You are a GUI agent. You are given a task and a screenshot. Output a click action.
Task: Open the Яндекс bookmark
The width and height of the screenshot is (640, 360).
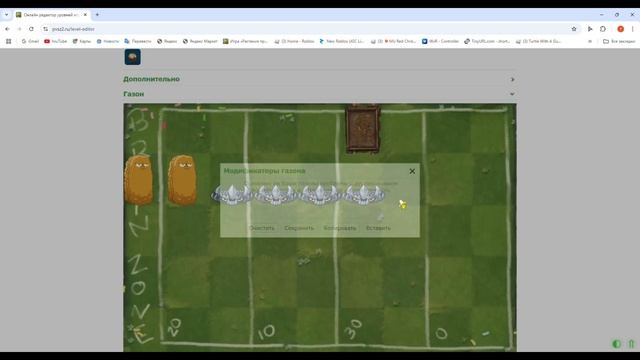point(167,41)
